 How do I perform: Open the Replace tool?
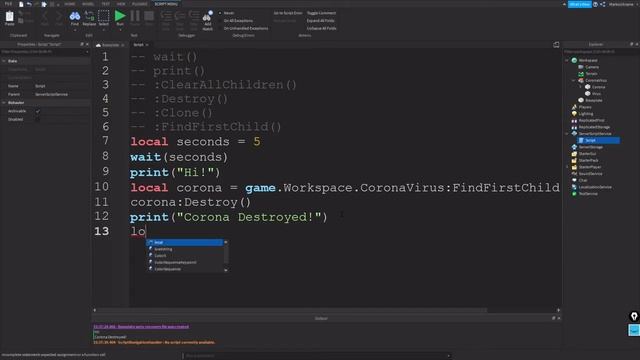coord(89,18)
